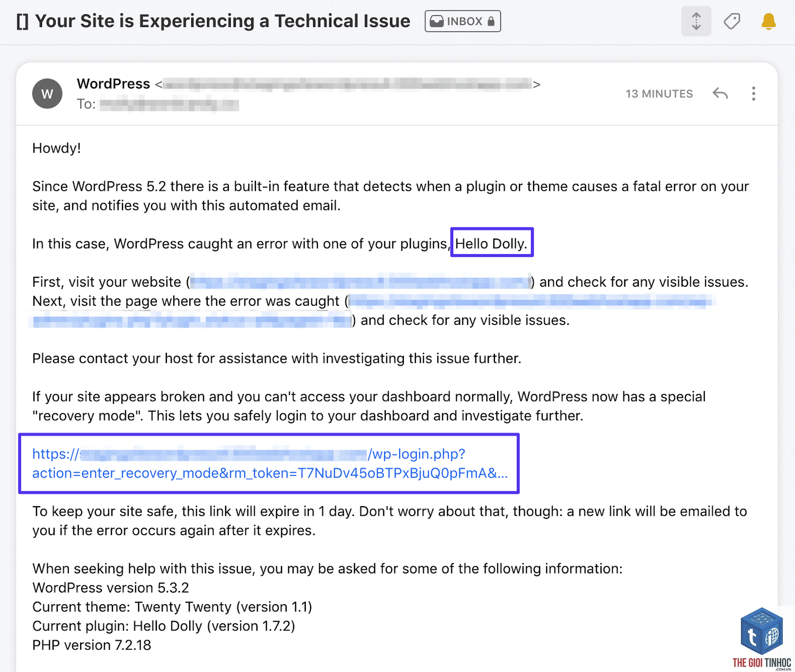Click the 13 MINUTES timestamp
The height and width of the screenshot is (672, 795).
(x=659, y=94)
